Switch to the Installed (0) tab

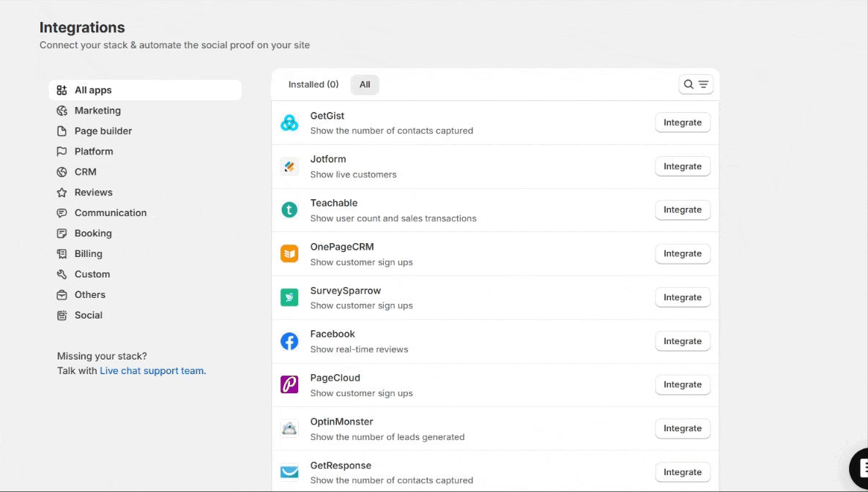pyautogui.click(x=314, y=85)
